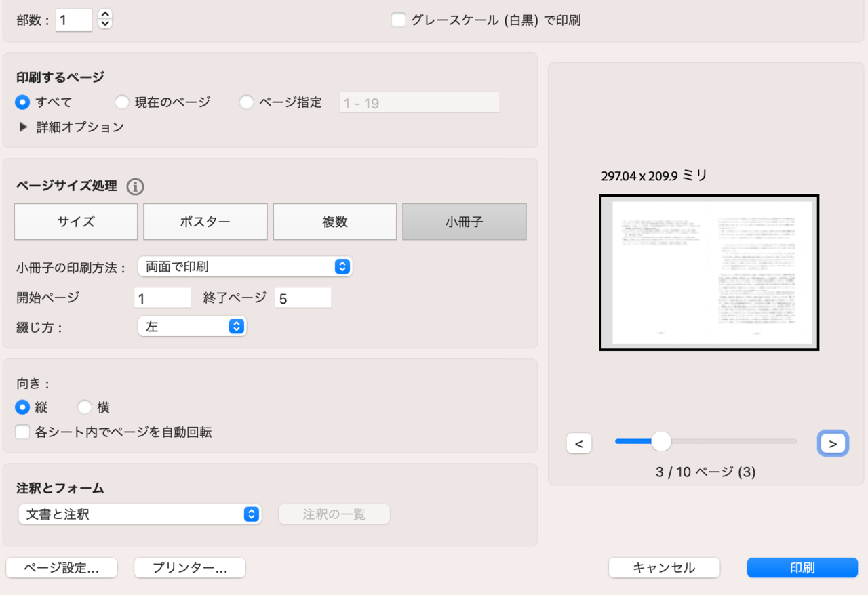Screen dimensions: 868x595
Task: Select the すべて pages radio button
Action: click(23, 102)
